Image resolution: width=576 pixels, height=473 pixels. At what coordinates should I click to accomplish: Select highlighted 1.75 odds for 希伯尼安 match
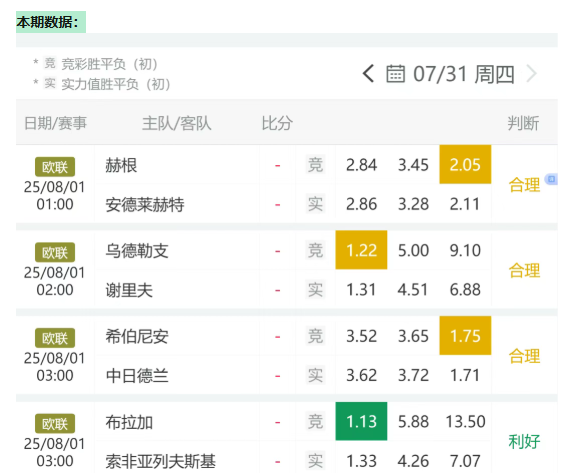(x=465, y=336)
